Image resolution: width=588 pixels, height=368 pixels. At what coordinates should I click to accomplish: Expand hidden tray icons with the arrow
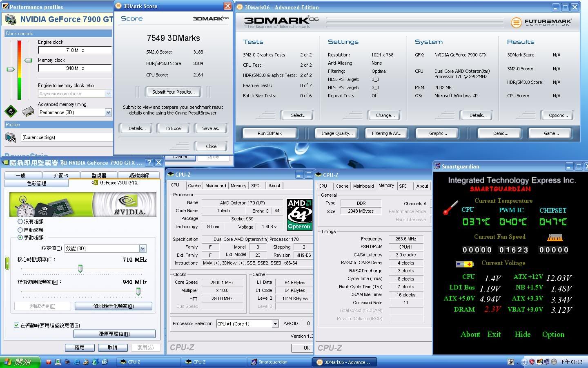point(525,362)
